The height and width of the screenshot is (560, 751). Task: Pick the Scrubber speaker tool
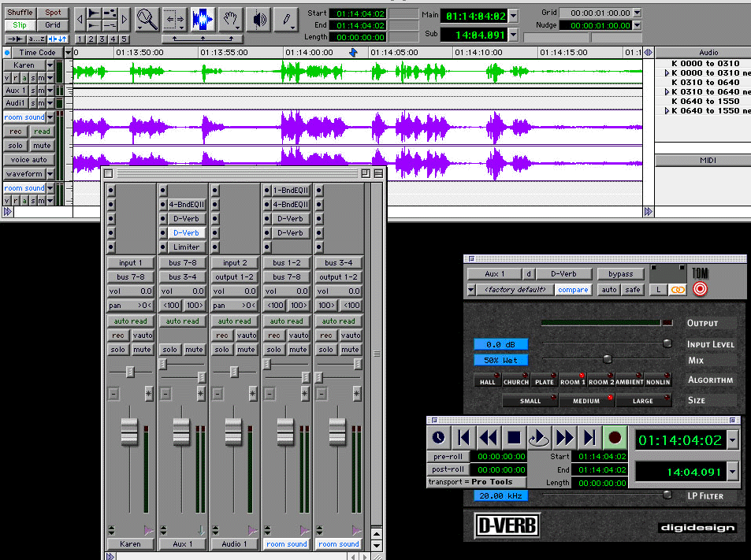pos(258,20)
